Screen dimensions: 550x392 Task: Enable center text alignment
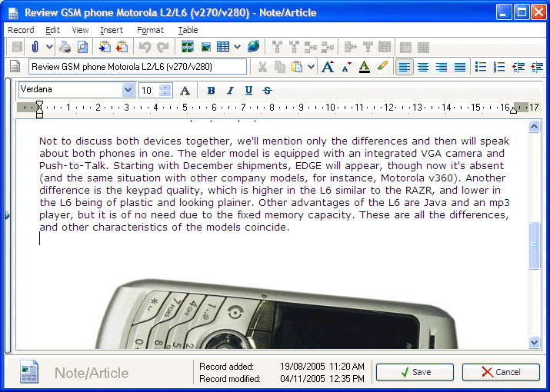[423, 68]
